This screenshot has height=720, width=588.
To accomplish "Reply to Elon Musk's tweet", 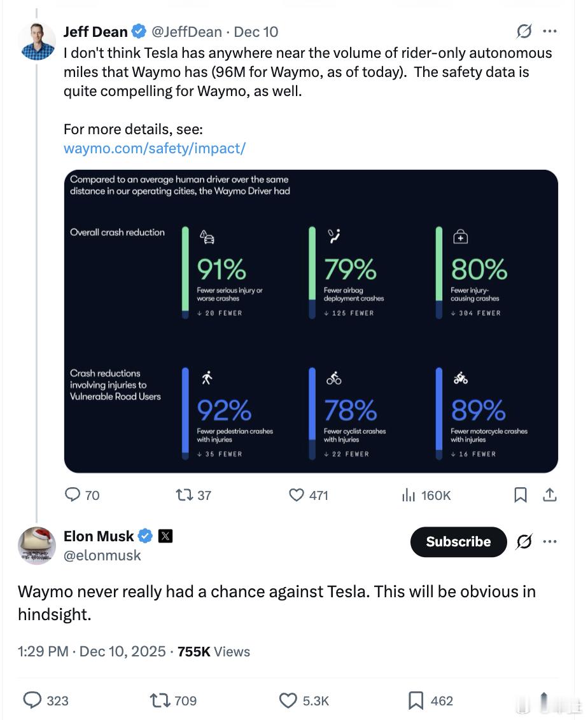I will [32, 700].
